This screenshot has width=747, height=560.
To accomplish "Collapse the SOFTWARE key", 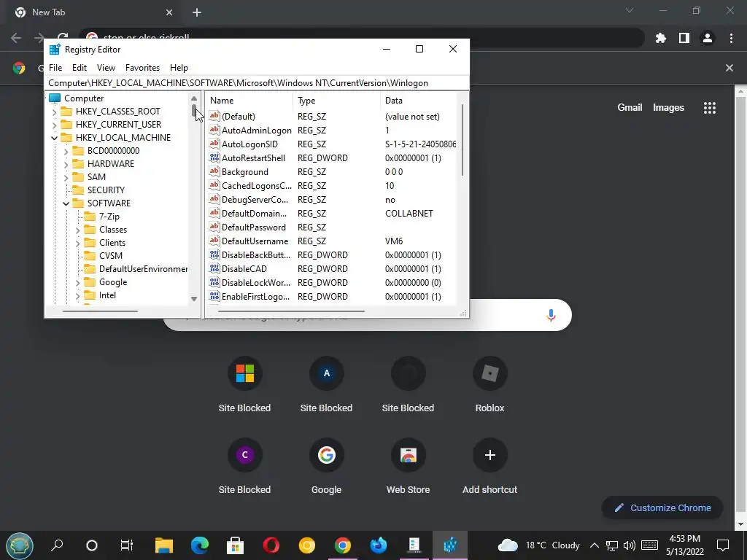I will click(66, 204).
